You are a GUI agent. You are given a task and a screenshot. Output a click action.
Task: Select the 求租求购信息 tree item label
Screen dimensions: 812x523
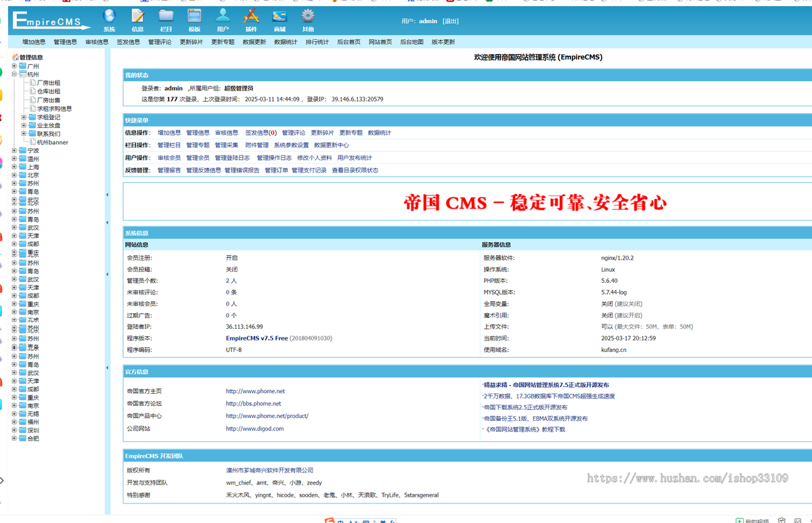pos(54,108)
